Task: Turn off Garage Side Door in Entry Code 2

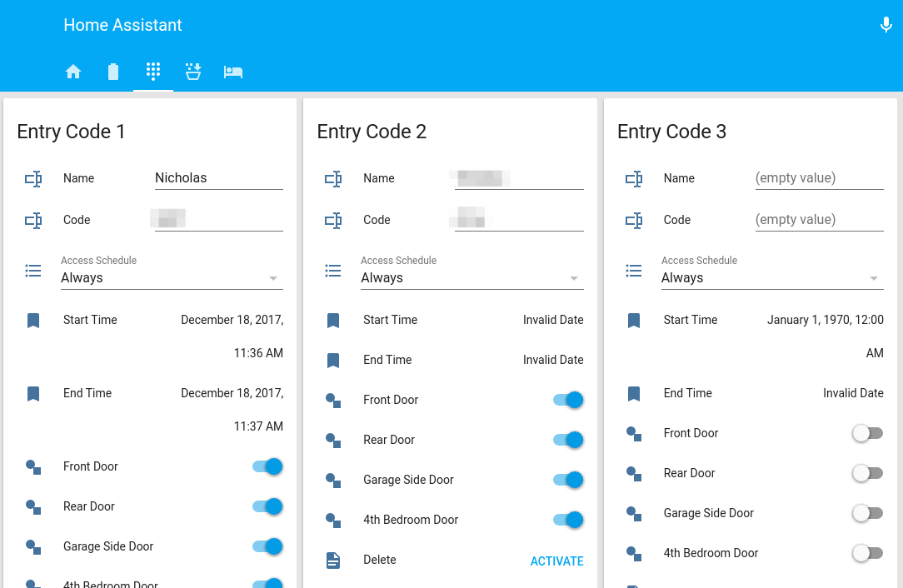Action: [568, 480]
